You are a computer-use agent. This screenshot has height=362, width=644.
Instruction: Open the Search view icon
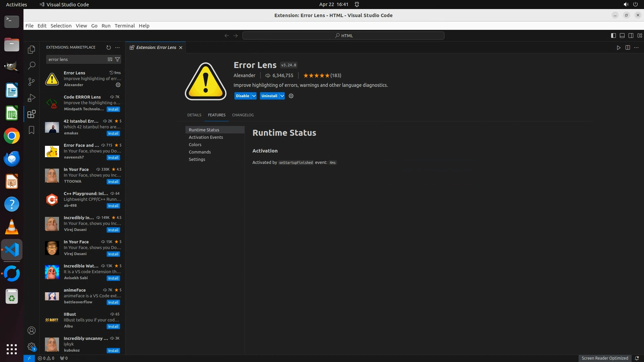click(x=32, y=65)
